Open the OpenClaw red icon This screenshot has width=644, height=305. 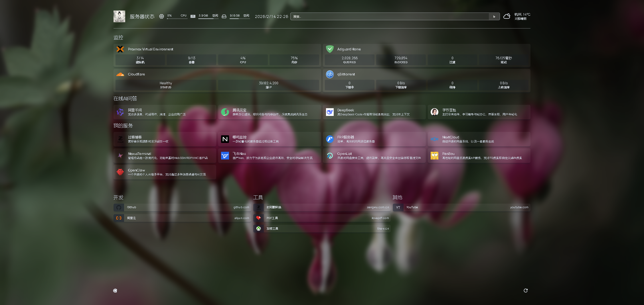pyautogui.click(x=120, y=172)
